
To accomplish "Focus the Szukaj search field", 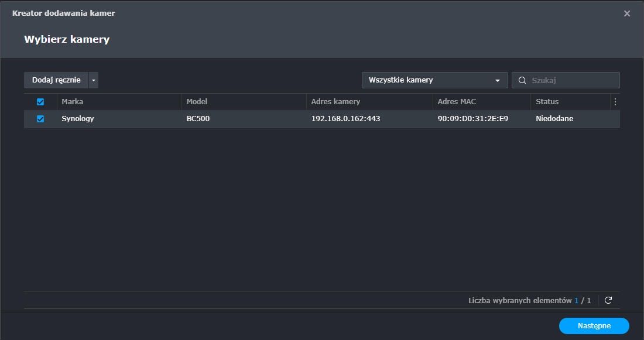I will [x=566, y=80].
